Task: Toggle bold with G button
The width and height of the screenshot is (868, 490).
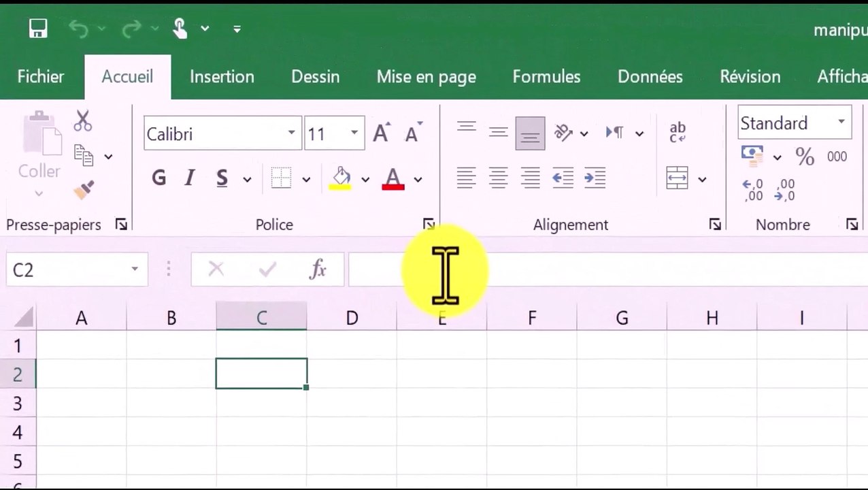Action: coord(158,178)
